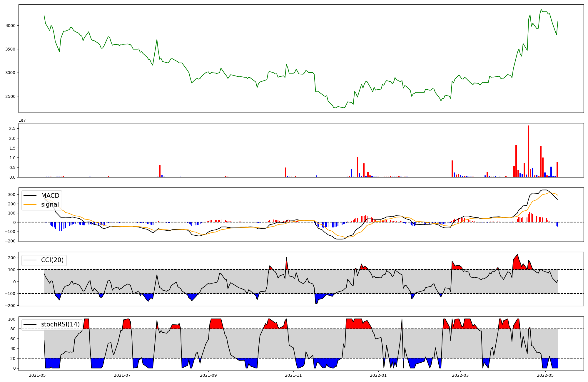
Task: Click the CCI(20) legend label
Action: pos(52,260)
